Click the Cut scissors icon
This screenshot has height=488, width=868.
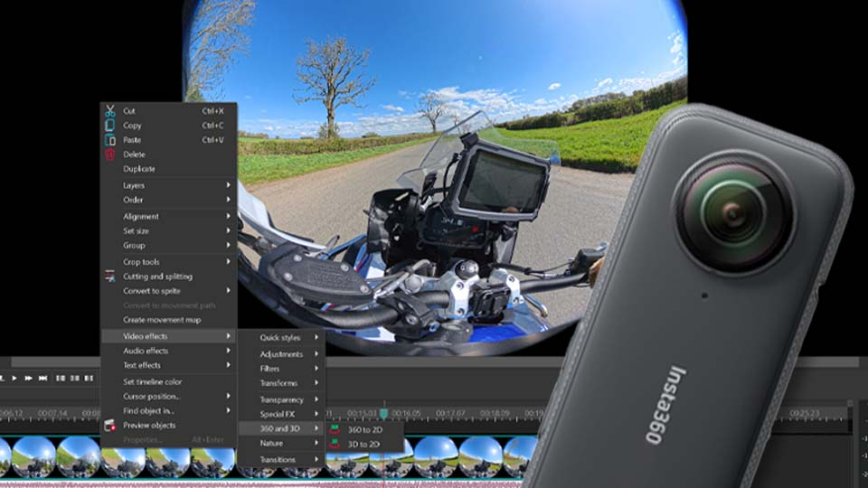pyautogui.click(x=109, y=111)
